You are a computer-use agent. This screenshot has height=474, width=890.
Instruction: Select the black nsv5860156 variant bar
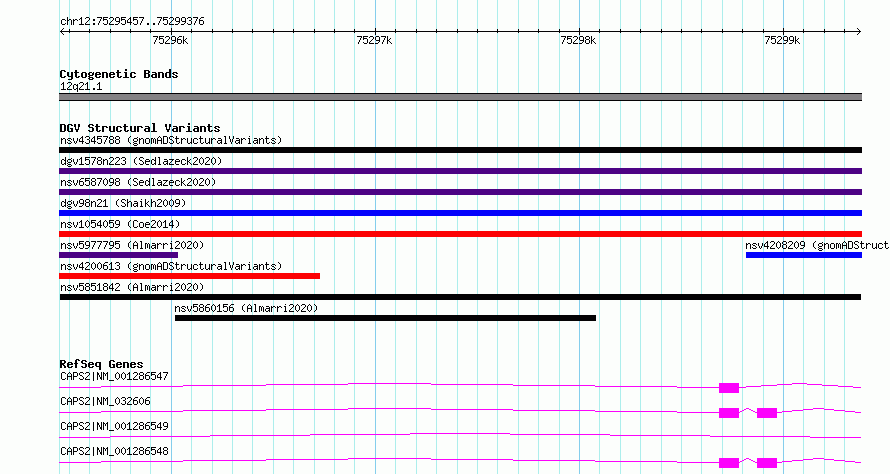point(385,318)
